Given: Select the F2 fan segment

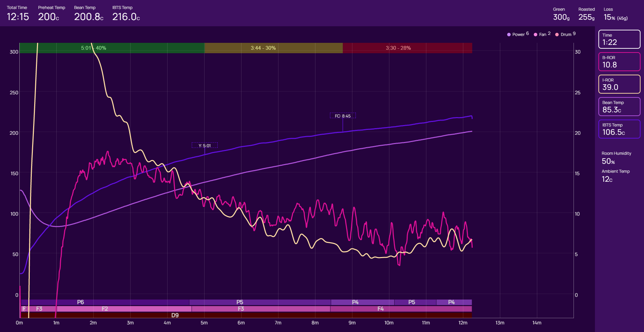Looking at the screenshot, I should click(x=124, y=309).
